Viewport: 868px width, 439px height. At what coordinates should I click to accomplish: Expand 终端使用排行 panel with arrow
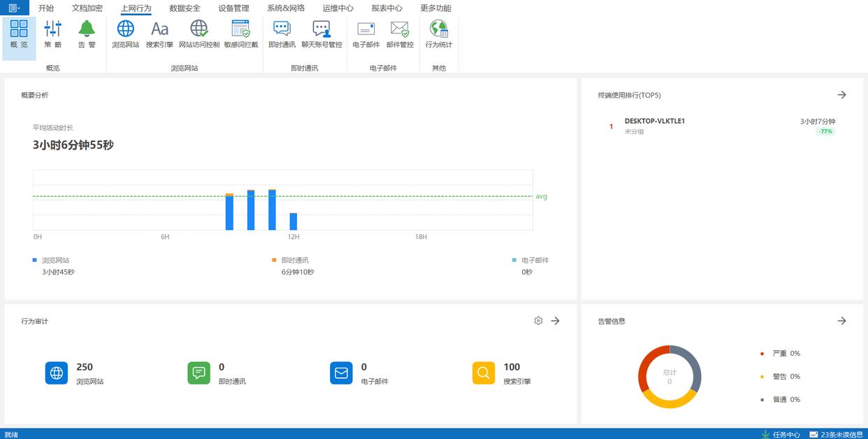point(841,95)
